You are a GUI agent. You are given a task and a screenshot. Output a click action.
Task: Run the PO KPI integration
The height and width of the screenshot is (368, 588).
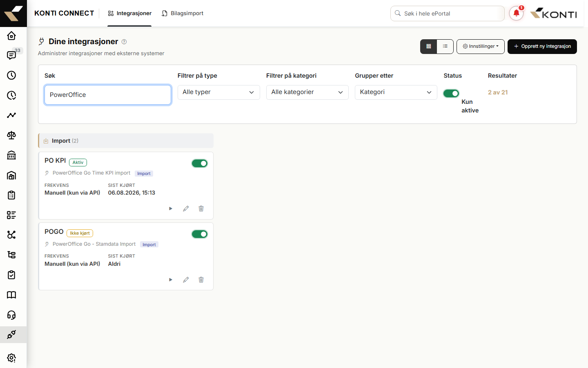pyautogui.click(x=171, y=209)
